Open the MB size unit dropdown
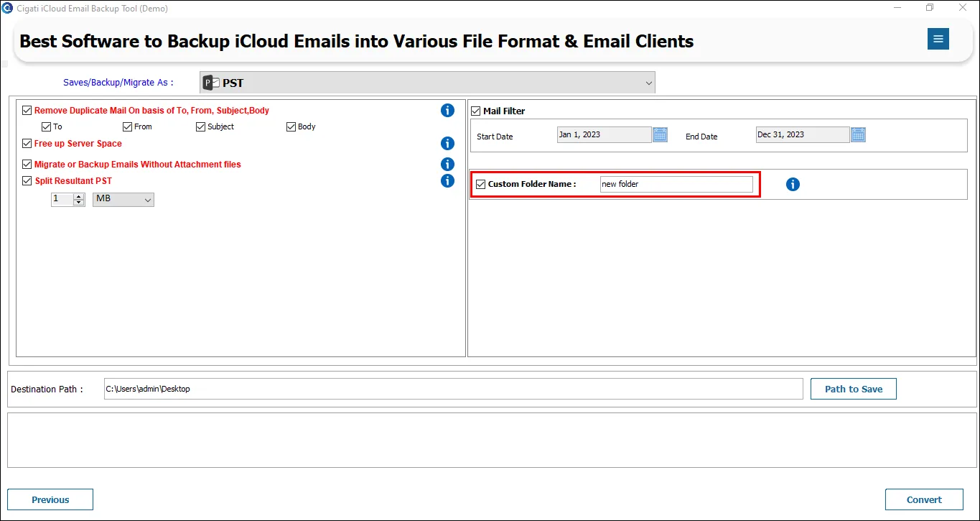Screen dimensions: 980x521 coord(123,199)
